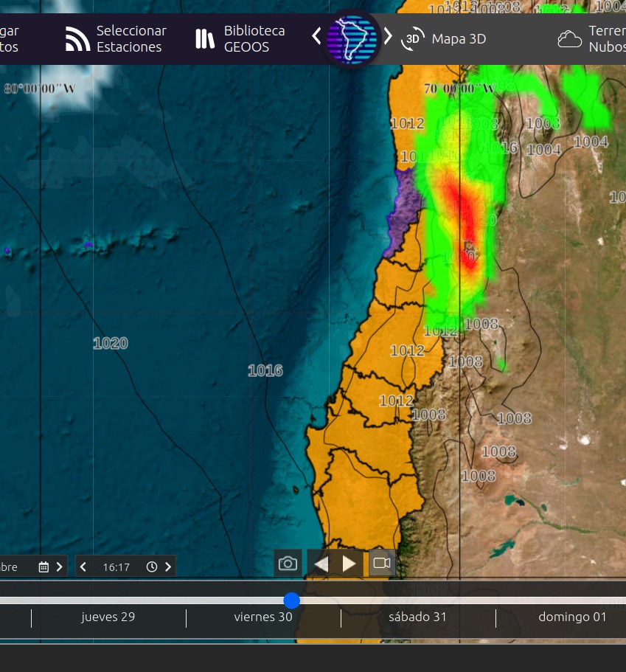Advance the date to the next day
This screenshot has width=626, height=672.
(60, 567)
